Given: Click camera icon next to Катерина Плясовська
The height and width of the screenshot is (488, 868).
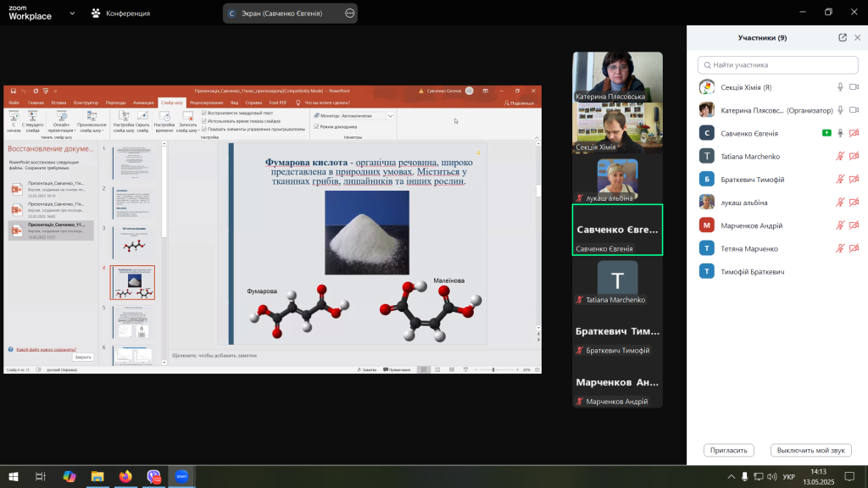Looking at the screenshot, I should (x=854, y=110).
